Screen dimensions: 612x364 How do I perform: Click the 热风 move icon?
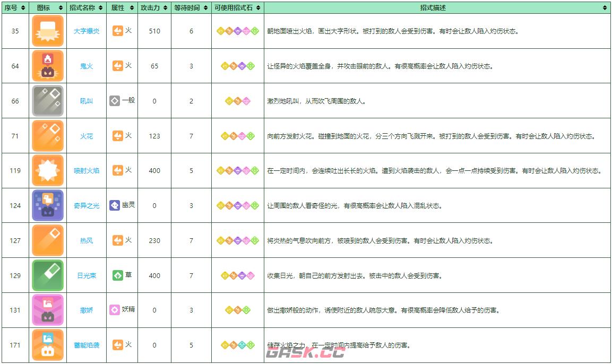48,240
